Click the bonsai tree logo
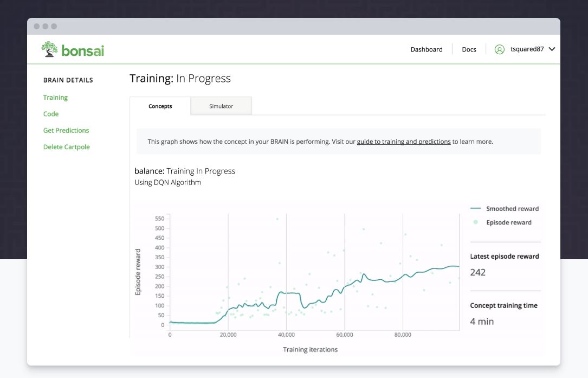588x378 pixels. pos(49,48)
